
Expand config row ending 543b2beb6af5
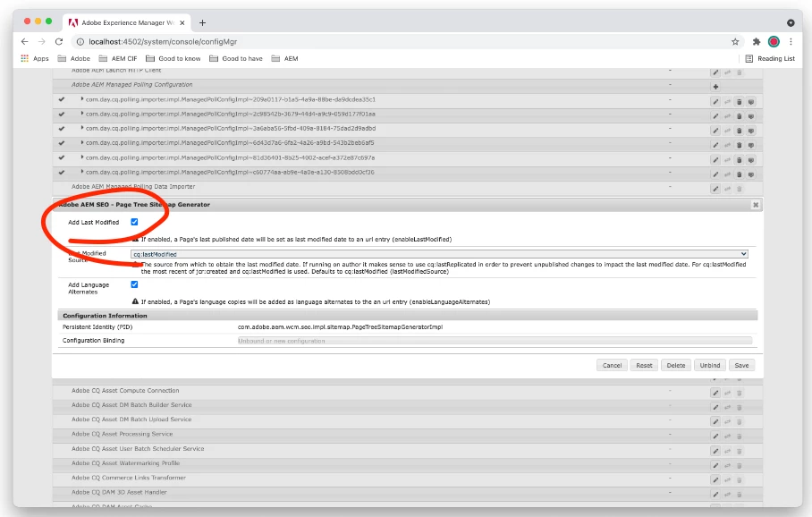(81, 142)
